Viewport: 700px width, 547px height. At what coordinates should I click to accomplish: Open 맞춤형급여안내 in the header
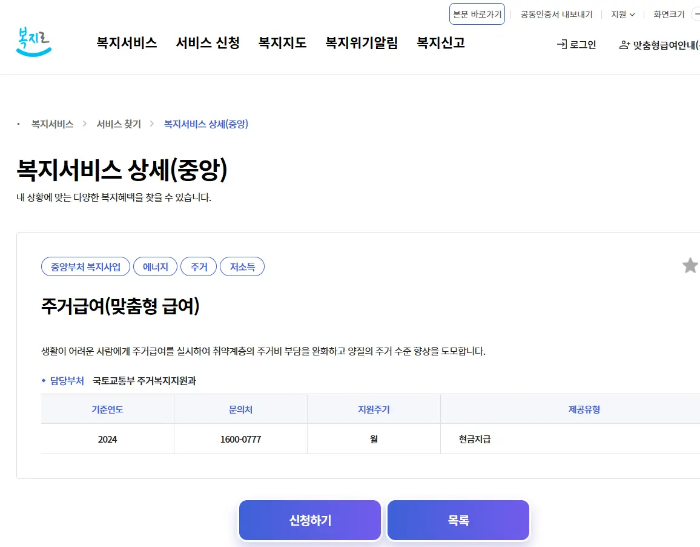659,45
